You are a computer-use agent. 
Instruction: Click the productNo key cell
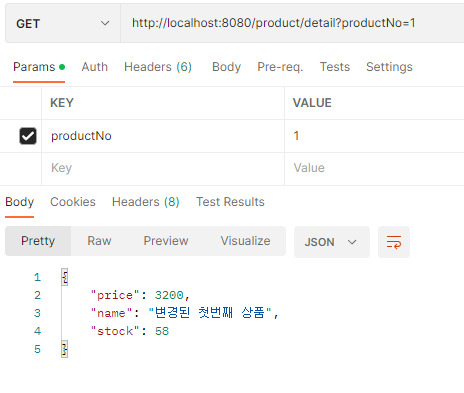click(x=163, y=136)
